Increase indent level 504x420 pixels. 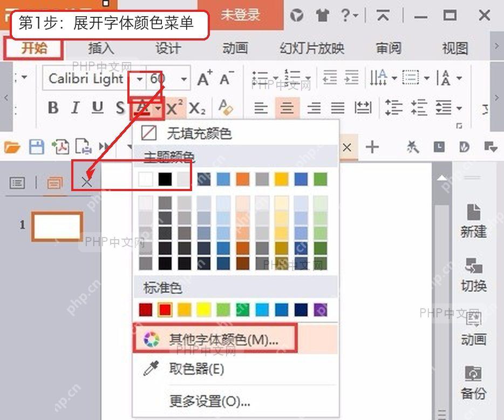(351, 78)
